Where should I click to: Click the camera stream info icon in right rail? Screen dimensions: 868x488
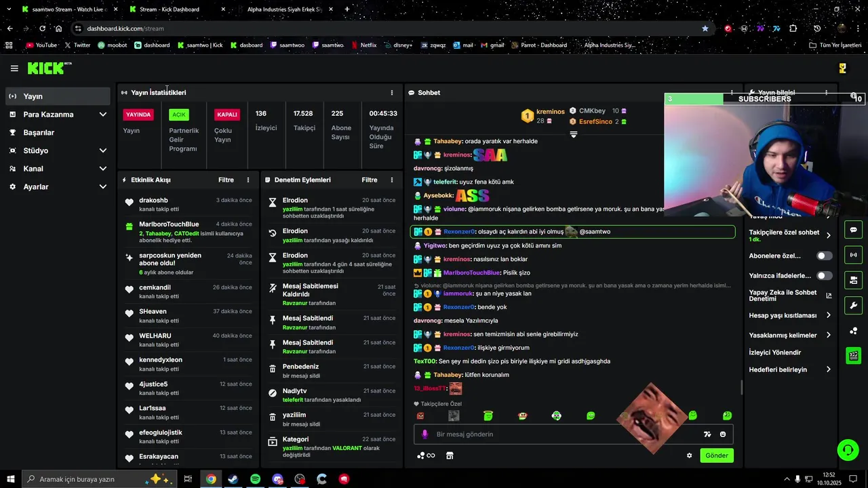click(854, 280)
